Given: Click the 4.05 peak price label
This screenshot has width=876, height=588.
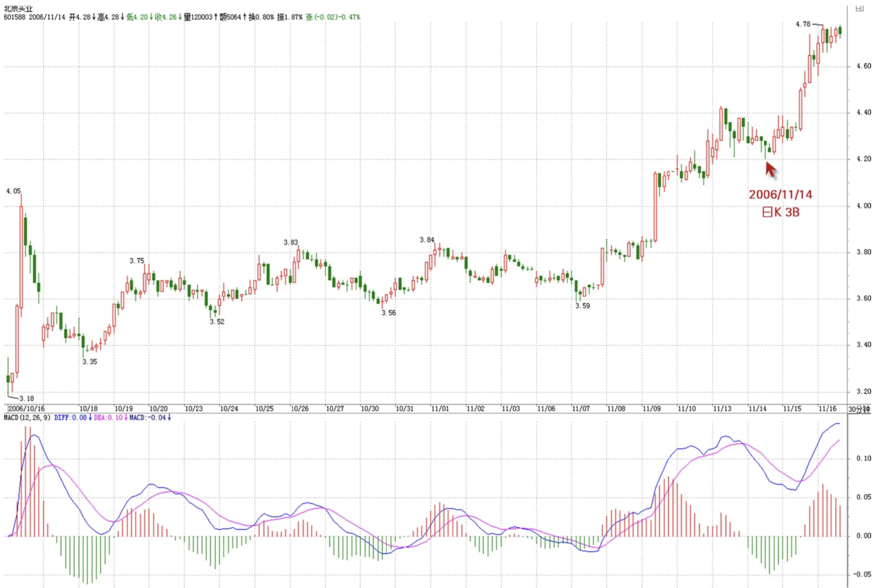Looking at the screenshot, I should point(13,191).
